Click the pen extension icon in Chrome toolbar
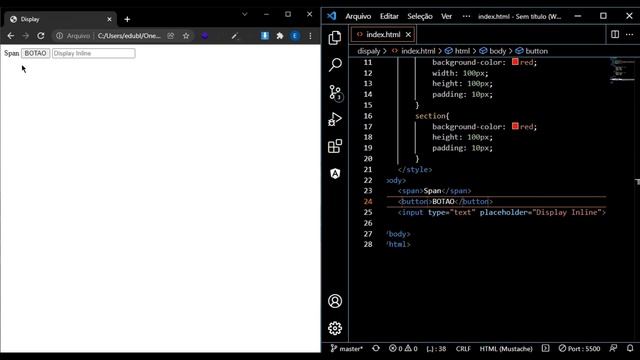Image resolution: width=640 pixels, height=360 pixels. 235,36
